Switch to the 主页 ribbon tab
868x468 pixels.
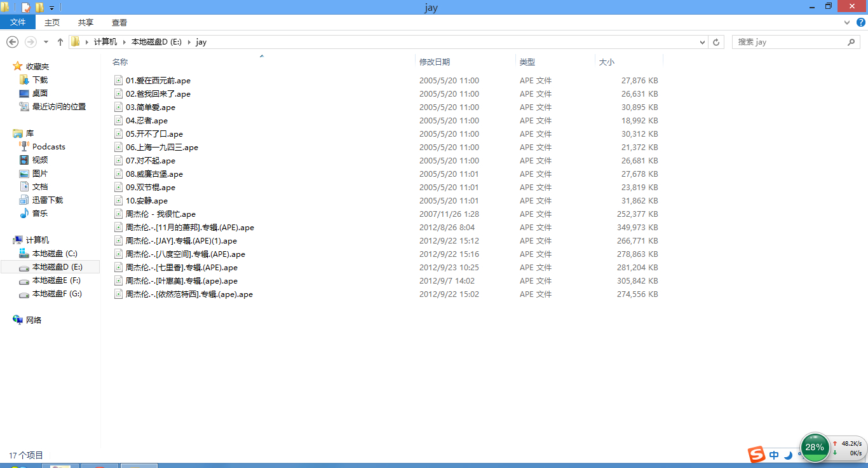coord(52,22)
